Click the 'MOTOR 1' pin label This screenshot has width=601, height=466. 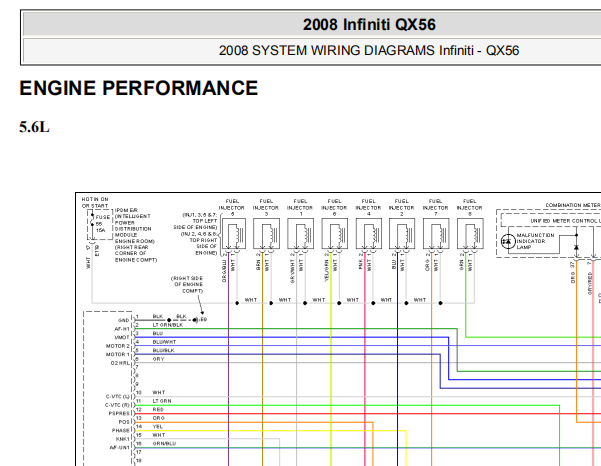point(118,354)
